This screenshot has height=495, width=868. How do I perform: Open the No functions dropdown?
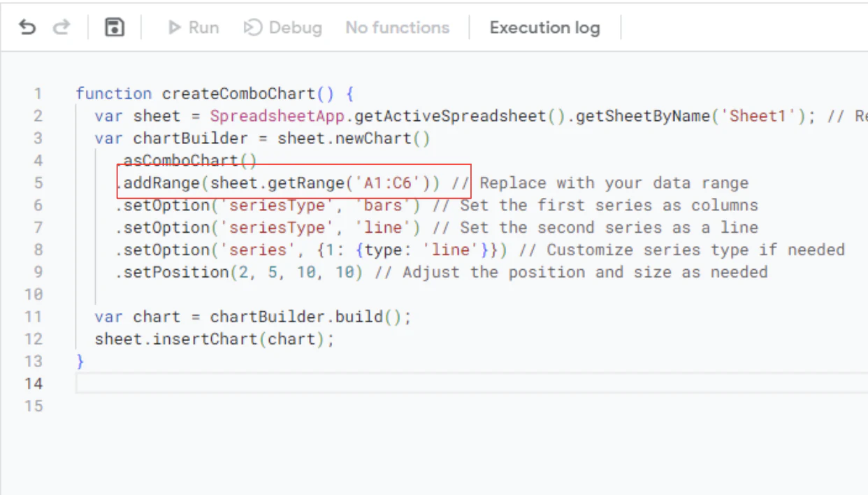click(x=398, y=28)
